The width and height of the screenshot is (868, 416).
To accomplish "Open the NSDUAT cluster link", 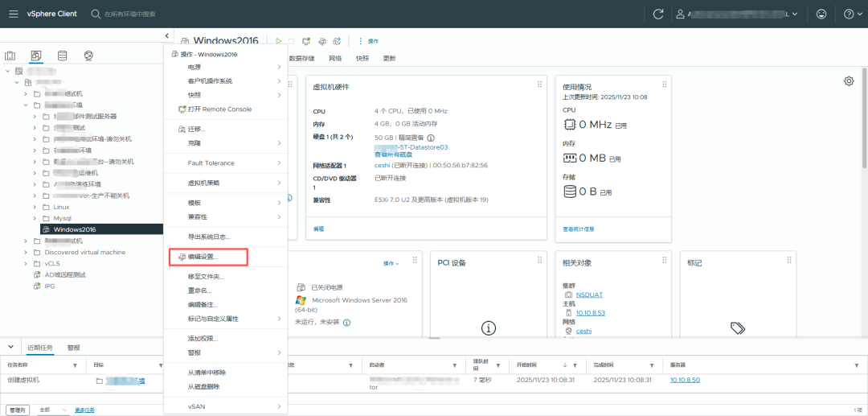I will pyautogui.click(x=590, y=294).
